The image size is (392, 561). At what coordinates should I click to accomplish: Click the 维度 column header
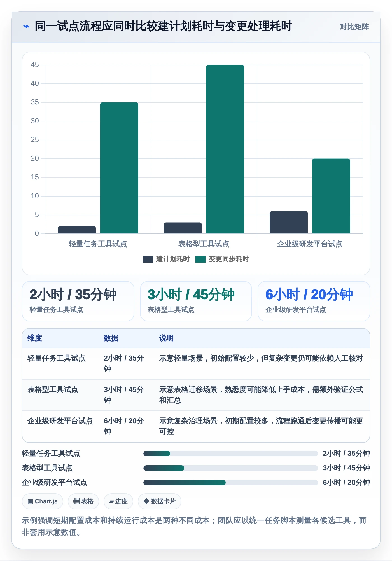[x=35, y=338]
